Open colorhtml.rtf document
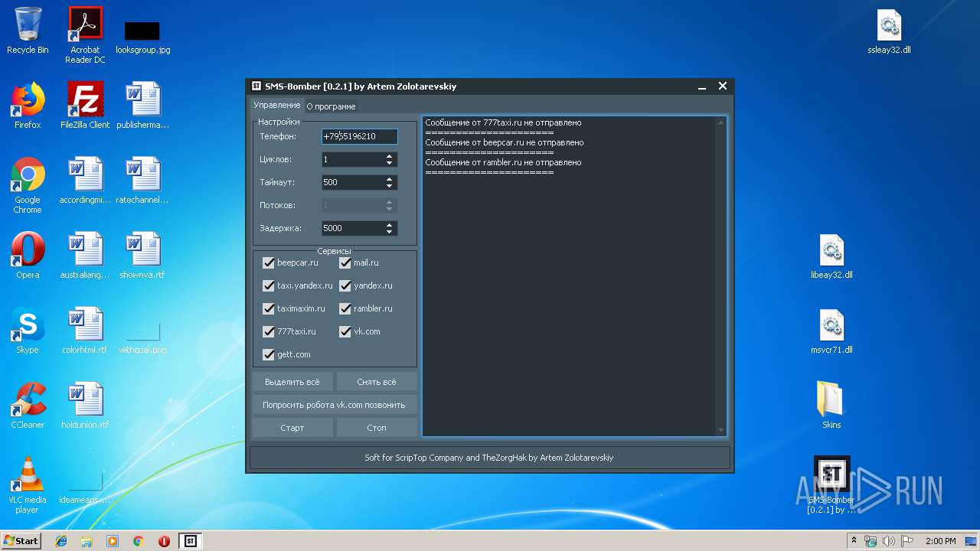The image size is (980, 551). [85, 331]
